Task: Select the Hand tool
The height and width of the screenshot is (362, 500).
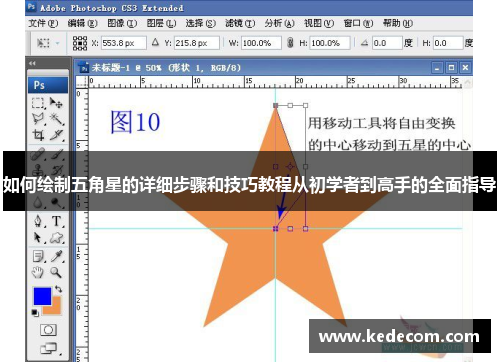Action: [x=38, y=272]
